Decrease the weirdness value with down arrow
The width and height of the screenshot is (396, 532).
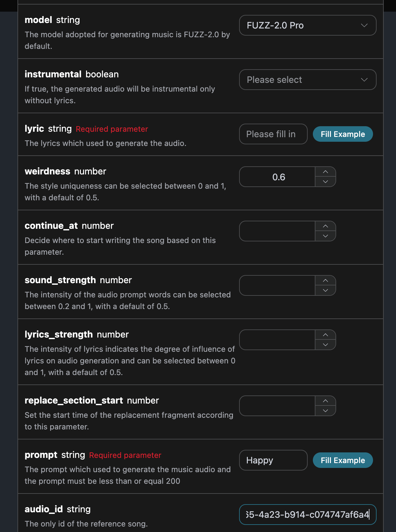pyautogui.click(x=325, y=182)
